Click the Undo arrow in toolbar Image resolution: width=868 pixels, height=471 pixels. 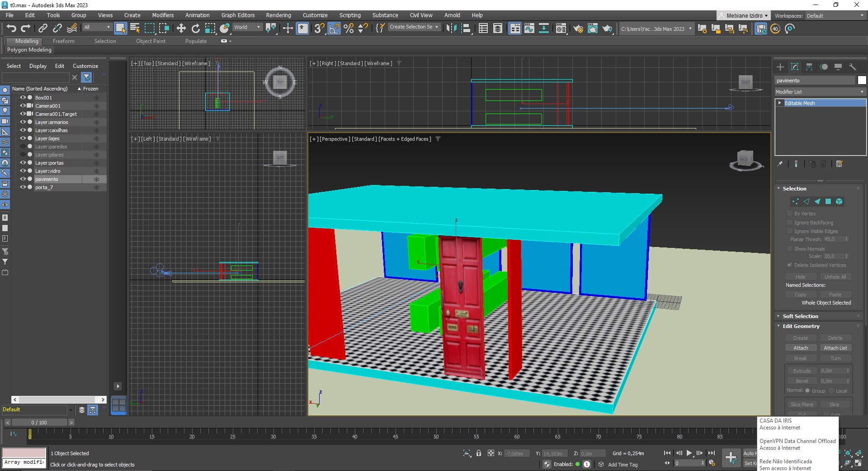coord(11,29)
